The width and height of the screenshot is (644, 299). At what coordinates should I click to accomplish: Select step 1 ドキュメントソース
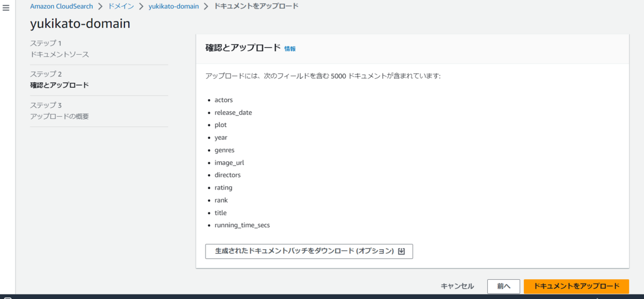60,55
